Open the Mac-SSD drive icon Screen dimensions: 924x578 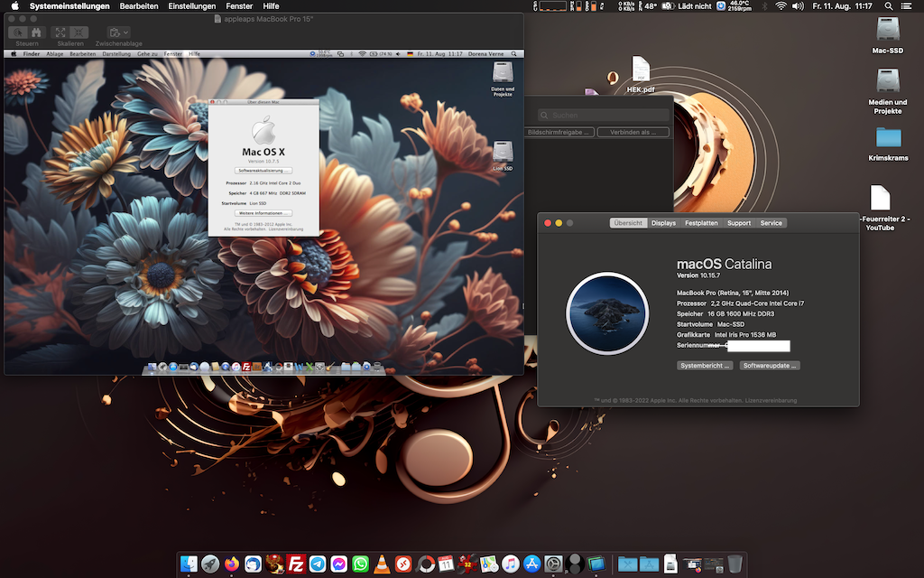(888, 30)
